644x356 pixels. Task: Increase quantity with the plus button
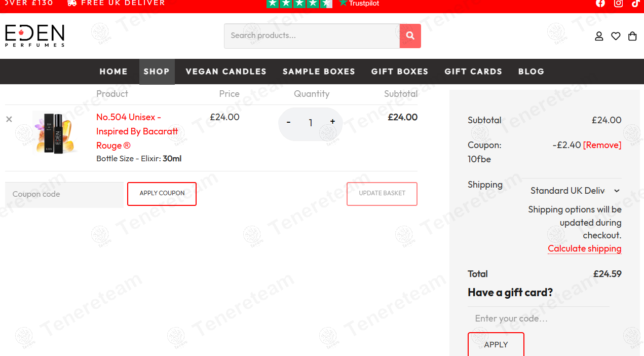332,122
